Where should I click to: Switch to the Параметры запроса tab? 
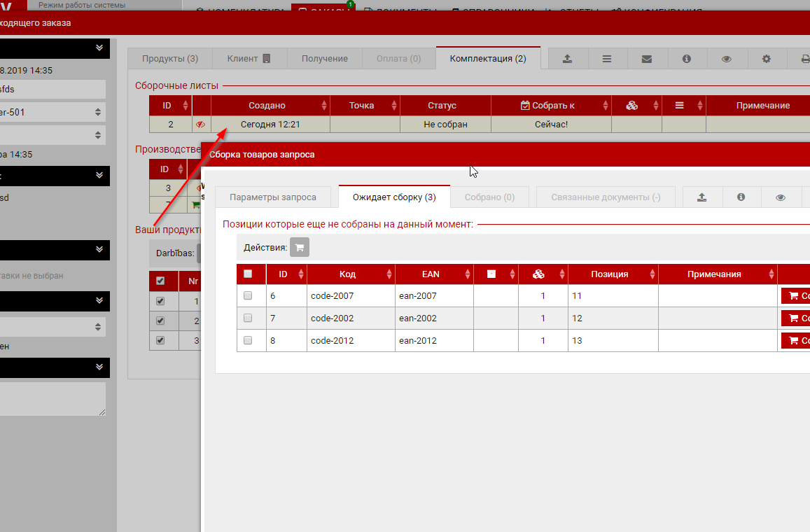click(273, 197)
